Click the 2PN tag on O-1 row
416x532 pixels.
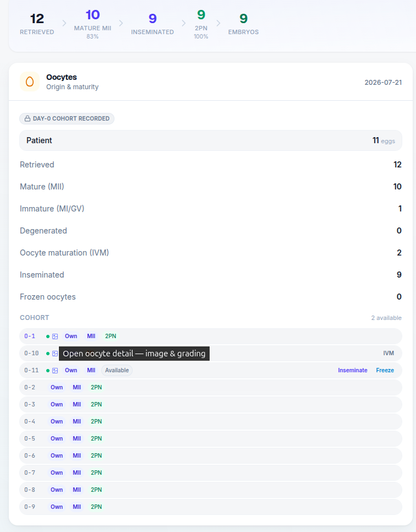pos(111,336)
